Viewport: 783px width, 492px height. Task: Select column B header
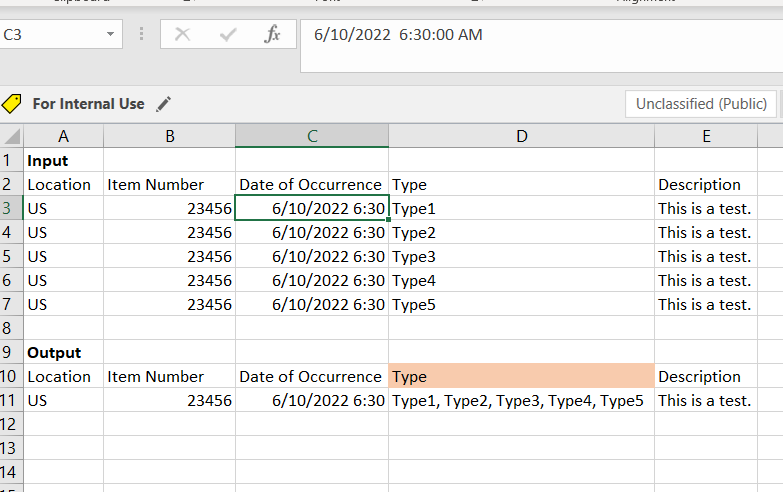click(x=170, y=136)
